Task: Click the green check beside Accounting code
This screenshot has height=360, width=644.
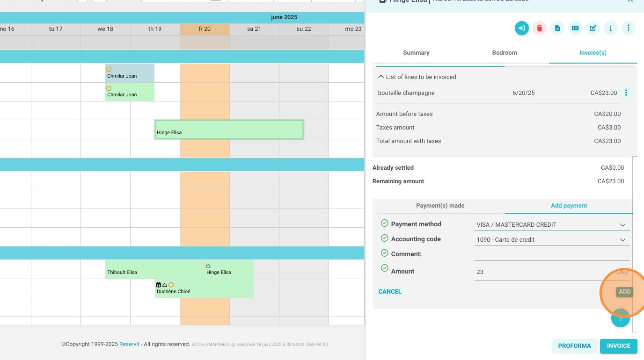Action: tap(384, 238)
